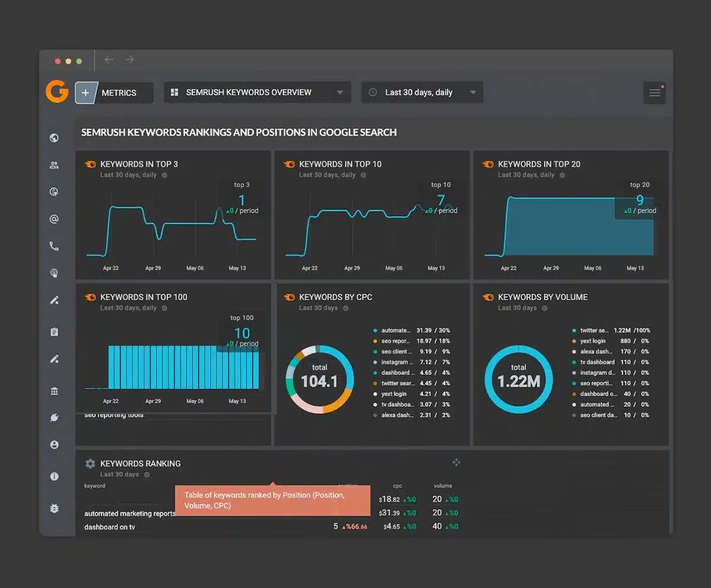Open the info icon in the sidebar
Image resolution: width=711 pixels, height=588 pixels.
point(55,477)
